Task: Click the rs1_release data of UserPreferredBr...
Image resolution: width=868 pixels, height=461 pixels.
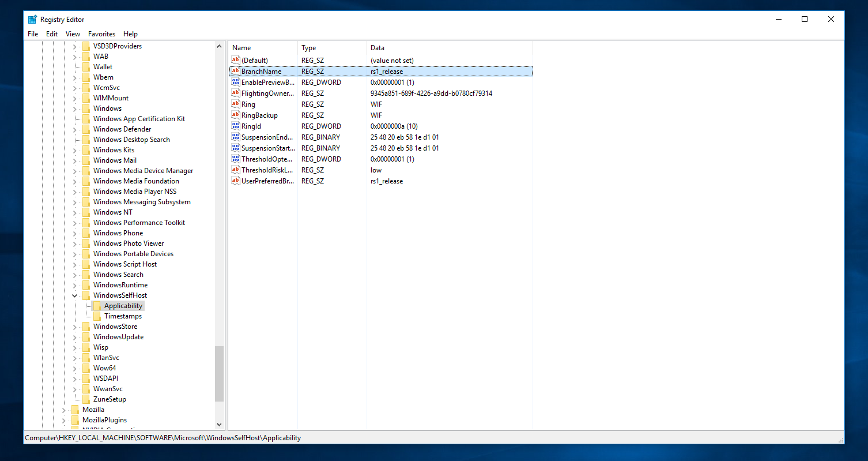Action: pyautogui.click(x=387, y=181)
